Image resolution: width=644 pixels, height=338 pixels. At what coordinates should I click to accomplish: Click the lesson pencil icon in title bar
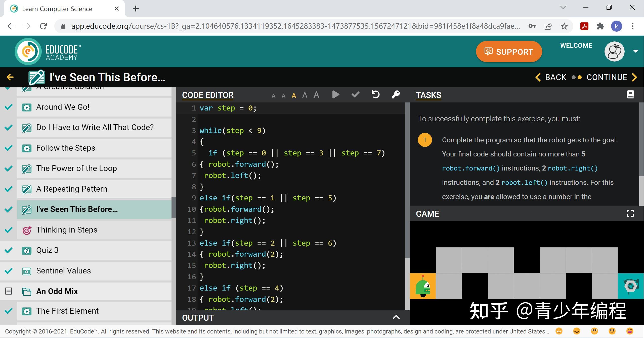point(36,77)
